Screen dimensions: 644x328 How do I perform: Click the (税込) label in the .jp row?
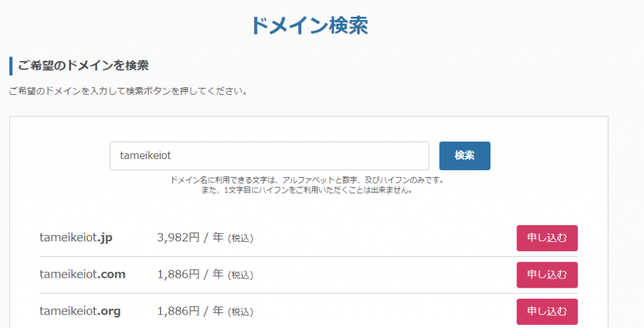241,239
